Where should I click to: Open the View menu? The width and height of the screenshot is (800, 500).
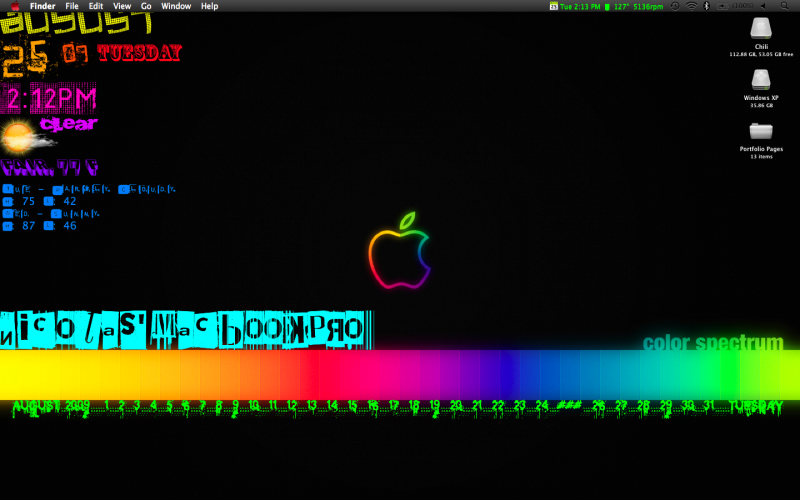pos(122,6)
